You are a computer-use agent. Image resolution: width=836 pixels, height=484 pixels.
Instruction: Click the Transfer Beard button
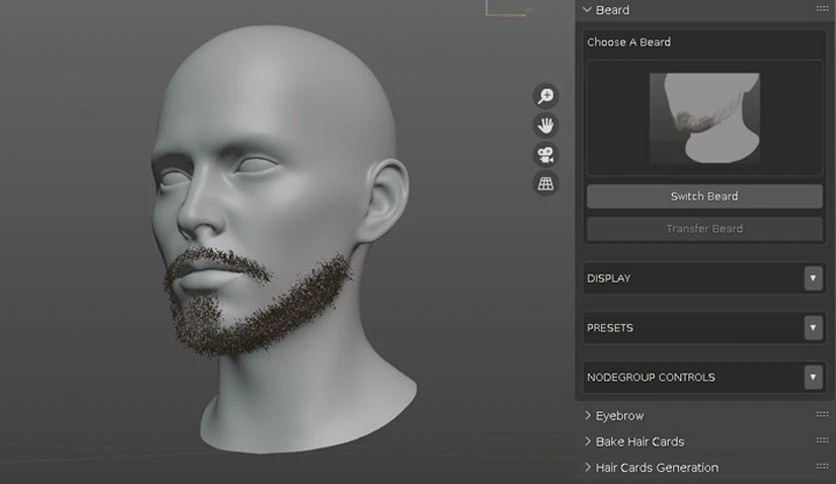point(704,229)
